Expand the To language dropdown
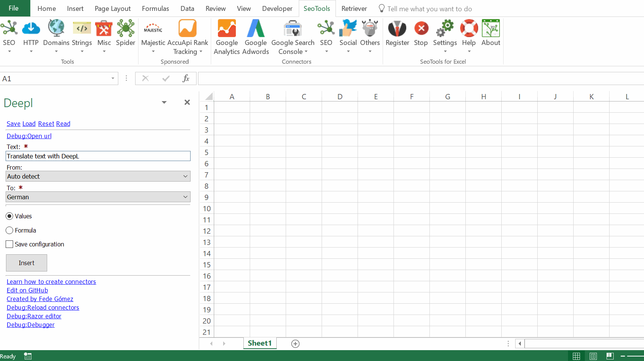The width and height of the screenshot is (644, 361). coord(185,197)
